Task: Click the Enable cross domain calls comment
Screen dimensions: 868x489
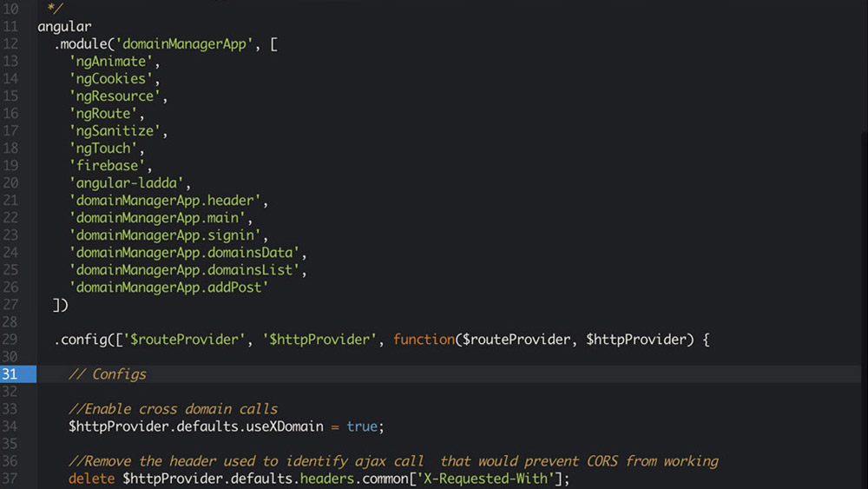Action: tap(174, 409)
